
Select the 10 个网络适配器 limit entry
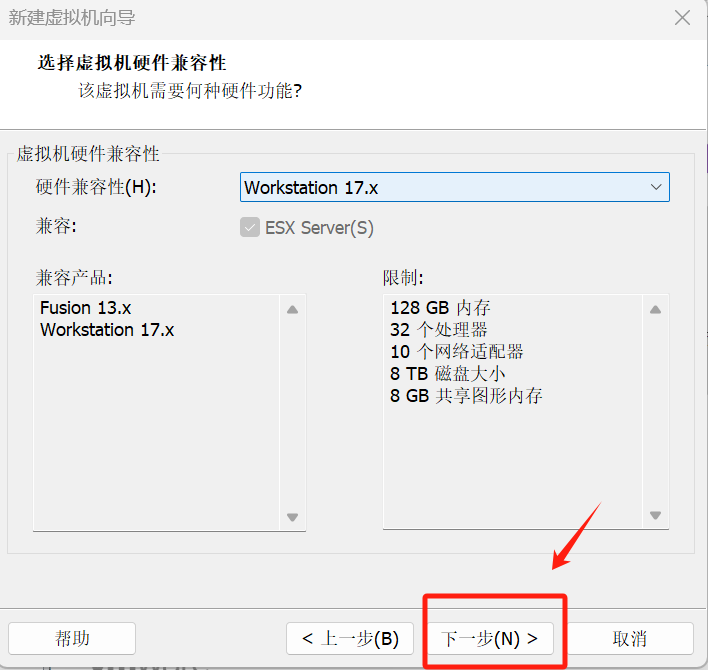point(456,352)
